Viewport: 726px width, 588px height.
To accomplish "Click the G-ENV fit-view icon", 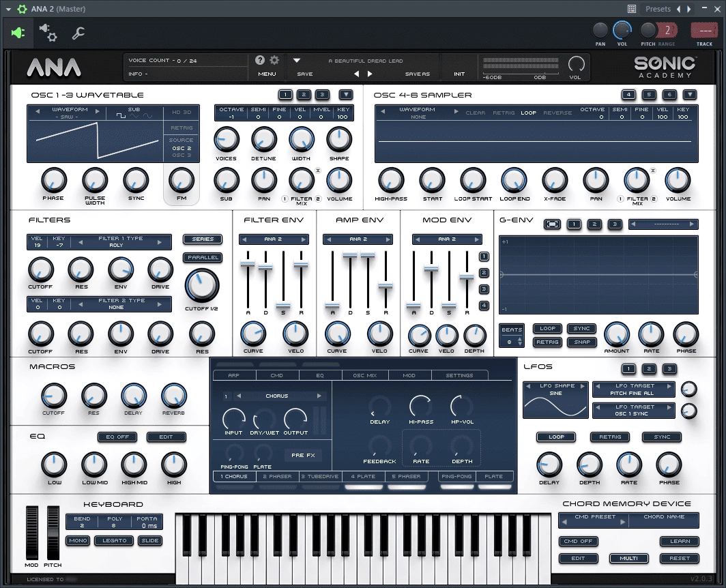I will (x=552, y=224).
